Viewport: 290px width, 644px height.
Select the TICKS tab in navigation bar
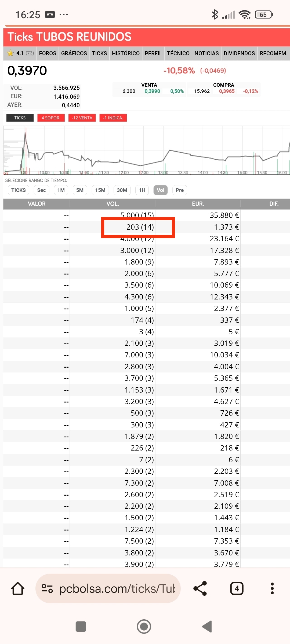click(x=99, y=53)
